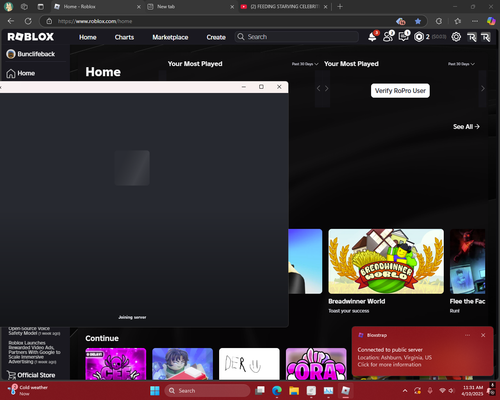Expand second Past 30 Days dropdown
Screen dimensions: 500x400
(x=461, y=64)
